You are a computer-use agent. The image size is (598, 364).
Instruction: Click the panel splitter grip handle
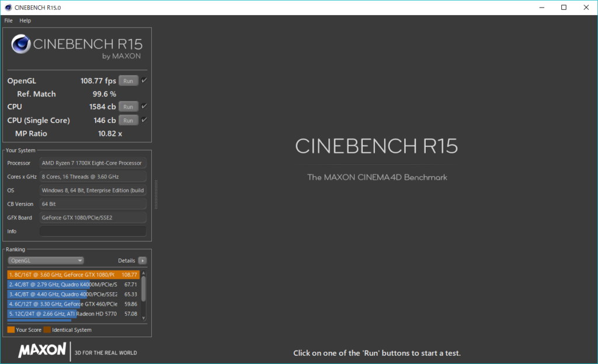[x=156, y=195]
